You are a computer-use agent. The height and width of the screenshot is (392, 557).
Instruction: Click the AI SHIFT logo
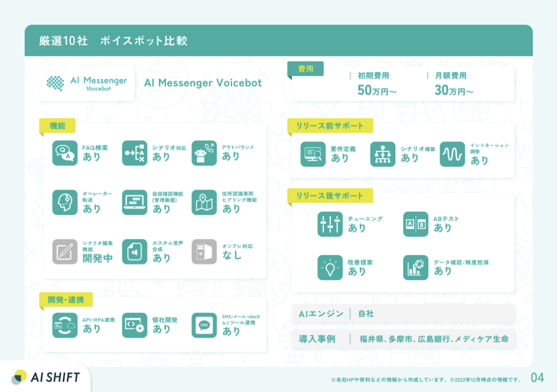46,377
